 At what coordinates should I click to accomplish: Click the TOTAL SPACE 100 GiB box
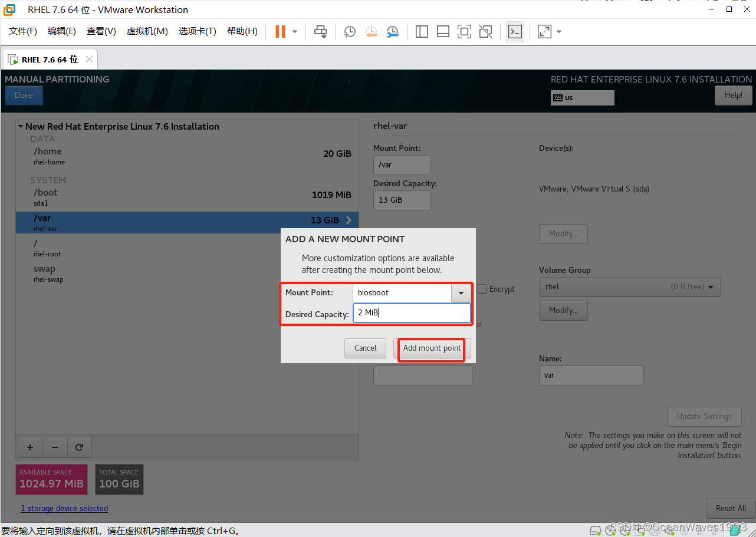click(x=119, y=480)
